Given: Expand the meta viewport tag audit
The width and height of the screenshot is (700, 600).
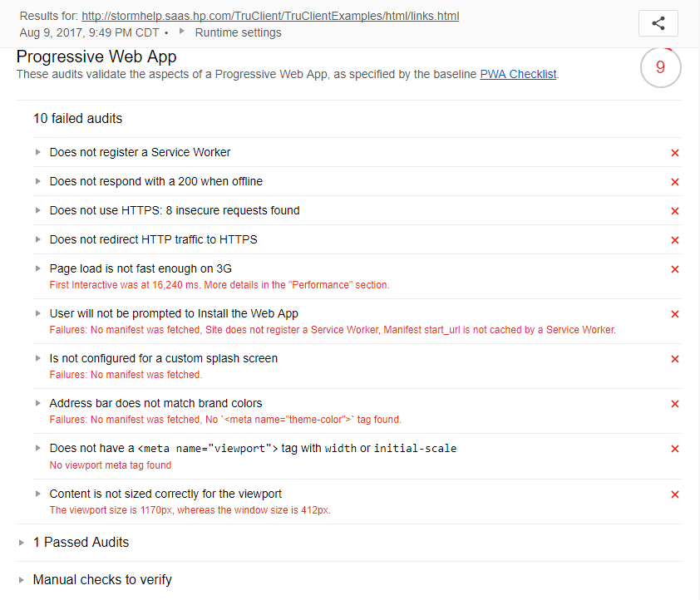Looking at the screenshot, I should [253, 448].
